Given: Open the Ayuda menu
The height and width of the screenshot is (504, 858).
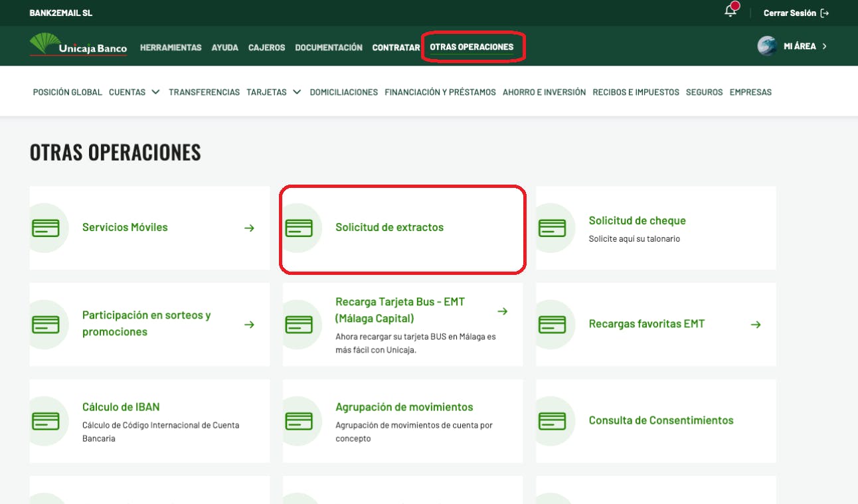Looking at the screenshot, I should 225,48.
